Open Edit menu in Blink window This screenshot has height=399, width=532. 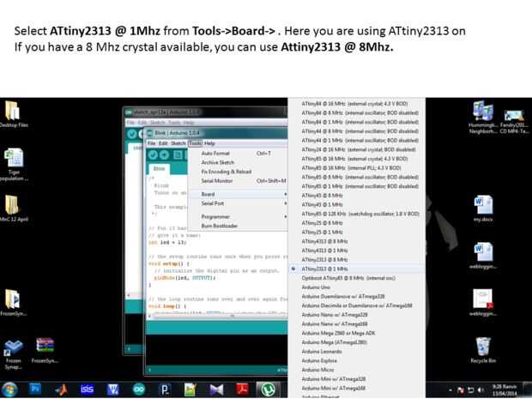pos(163,143)
